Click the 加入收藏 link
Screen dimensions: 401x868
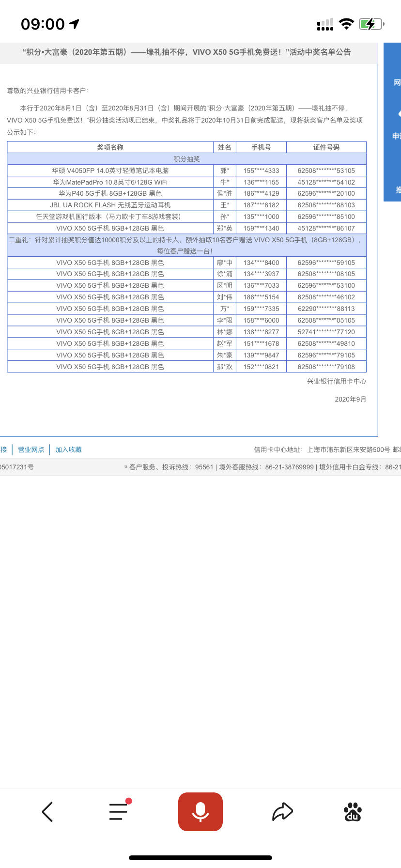[x=68, y=449]
